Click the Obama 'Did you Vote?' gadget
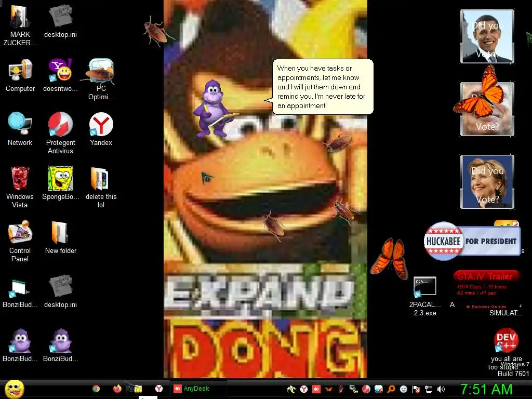 pyautogui.click(x=487, y=36)
